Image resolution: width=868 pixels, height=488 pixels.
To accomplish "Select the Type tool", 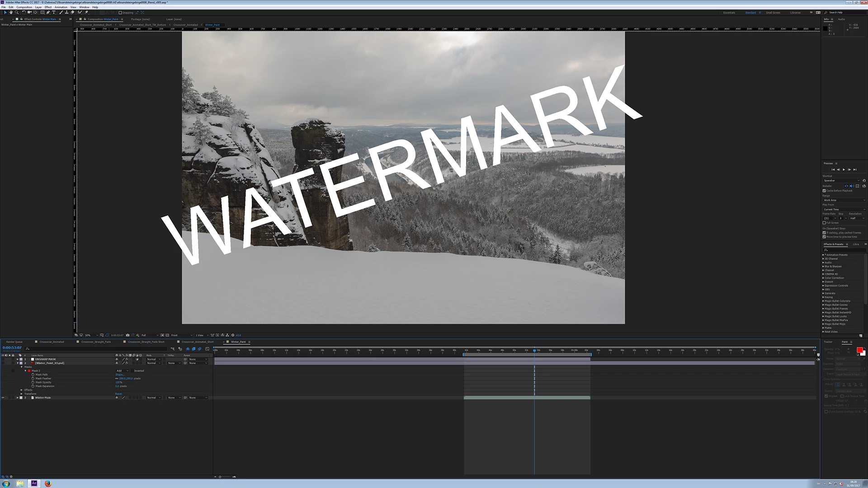I will click(x=54, y=13).
